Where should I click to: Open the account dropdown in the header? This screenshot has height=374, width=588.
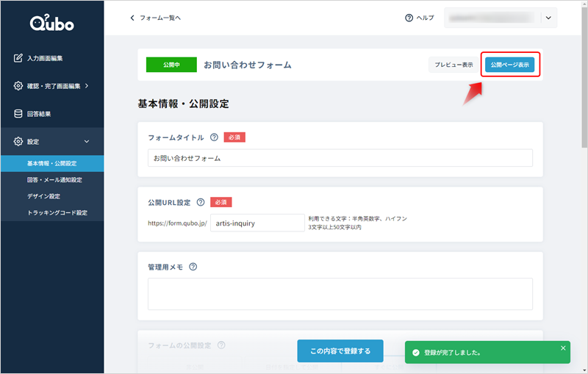click(548, 18)
